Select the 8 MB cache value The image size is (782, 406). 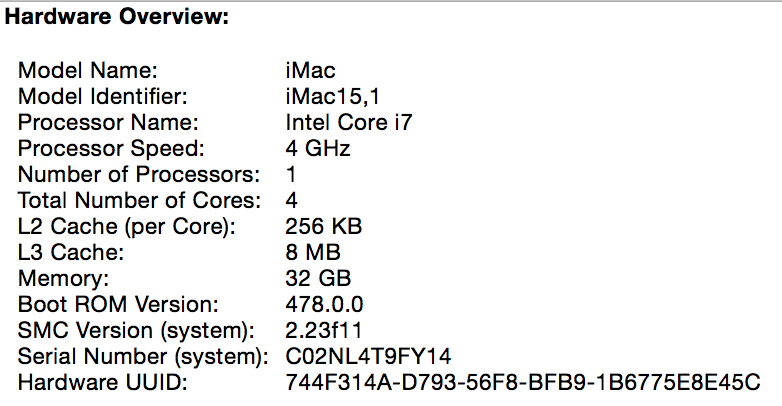pos(313,253)
